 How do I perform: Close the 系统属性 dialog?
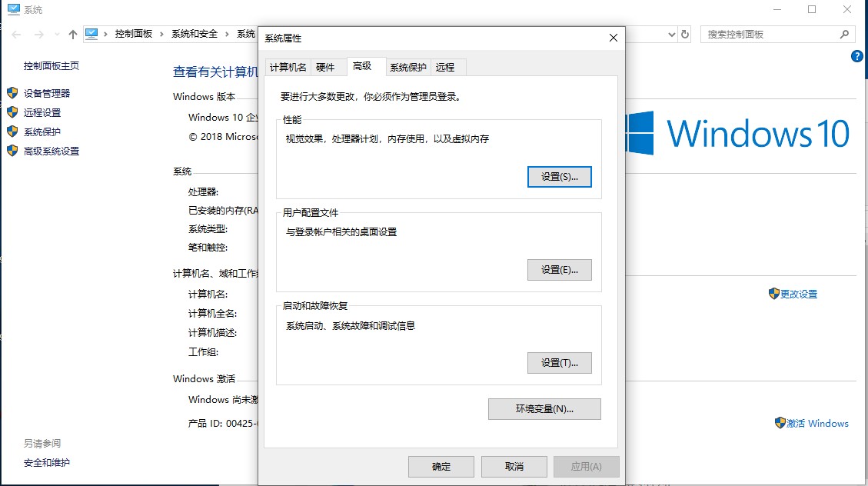point(613,38)
